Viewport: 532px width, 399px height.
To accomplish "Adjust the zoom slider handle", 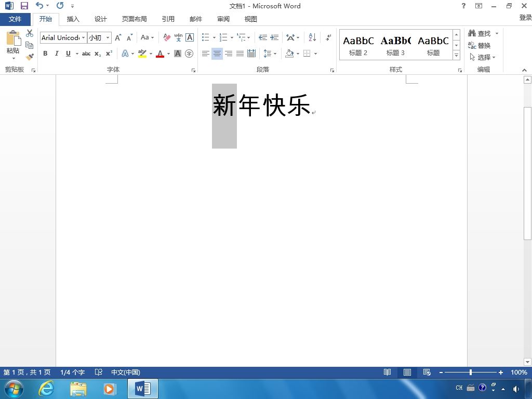I will (x=471, y=372).
